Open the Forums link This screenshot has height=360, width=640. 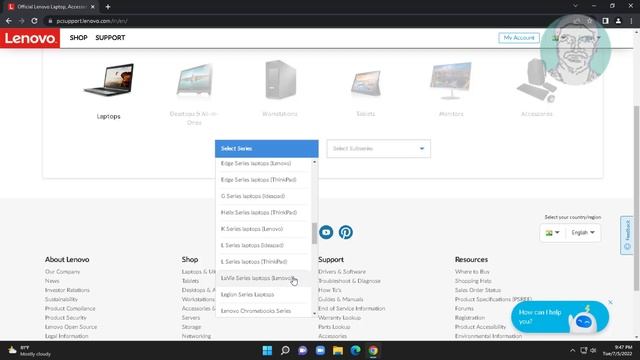click(x=464, y=308)
